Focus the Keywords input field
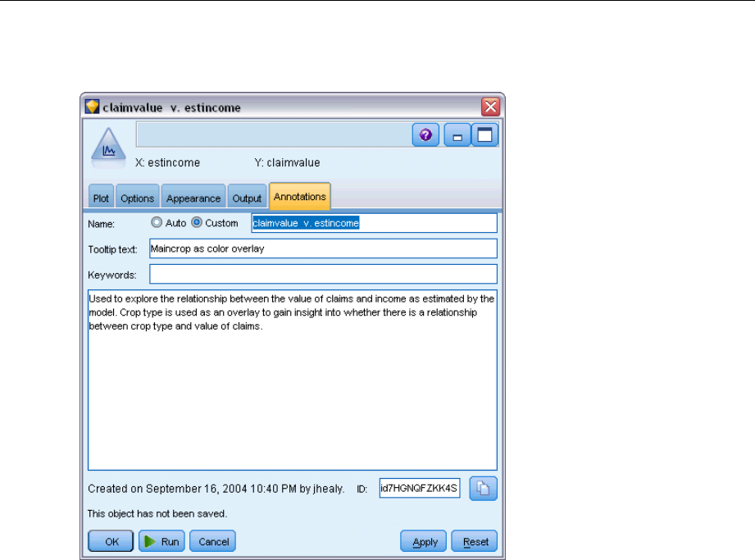The width and height of the screenshot is (755, 560). tap(323, 274)
